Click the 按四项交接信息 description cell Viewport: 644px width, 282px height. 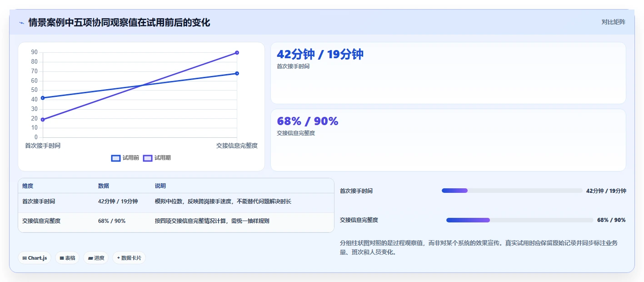tap(212, 221)
